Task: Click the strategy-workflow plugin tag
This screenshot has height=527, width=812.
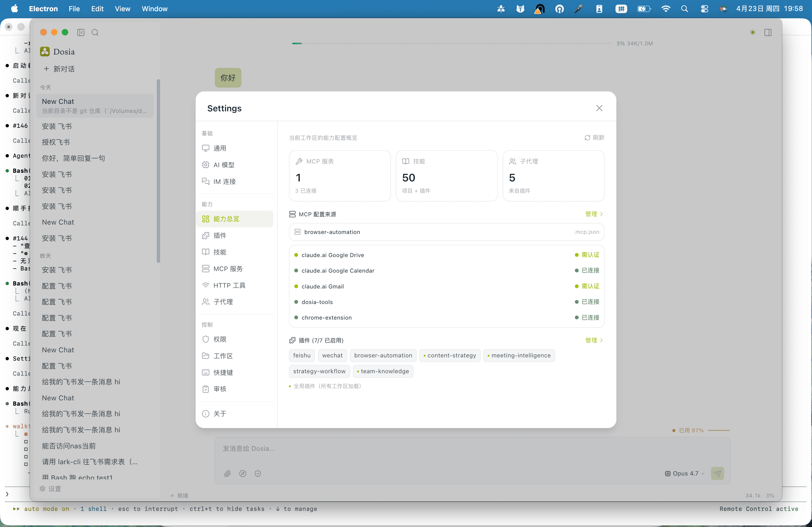Action: (319, 371)
